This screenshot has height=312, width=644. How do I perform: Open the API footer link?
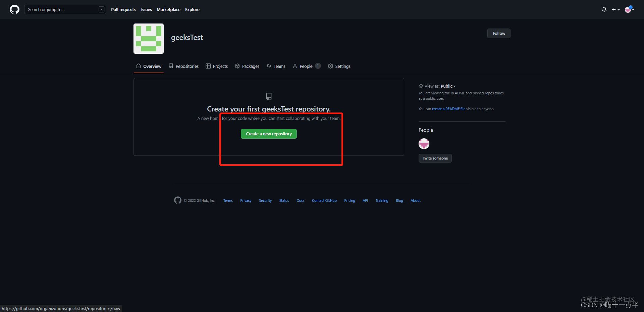click(x=365, y=200)
